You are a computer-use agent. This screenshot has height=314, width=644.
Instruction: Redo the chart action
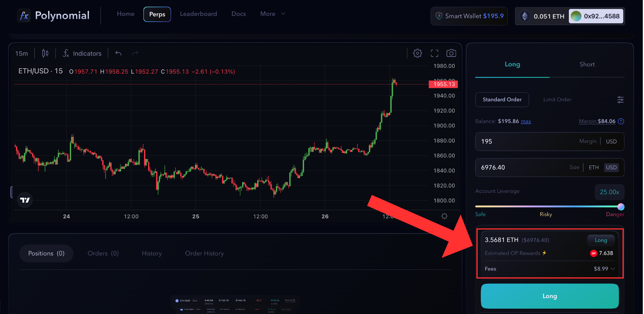tap(135, 53)
